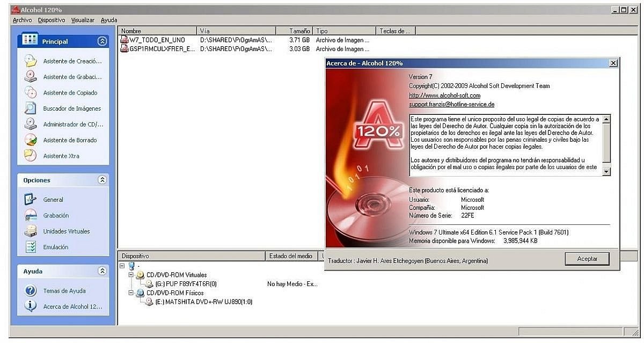This screenshot has height=343, width=644.
Task: Open Asistente Xtra icon
Action: [30, 156]
